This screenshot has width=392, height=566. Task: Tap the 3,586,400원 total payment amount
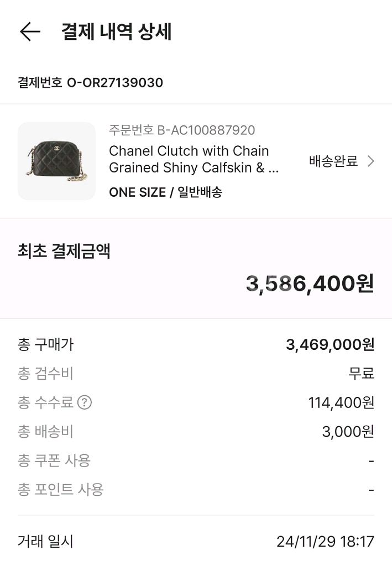click(310, 284)
